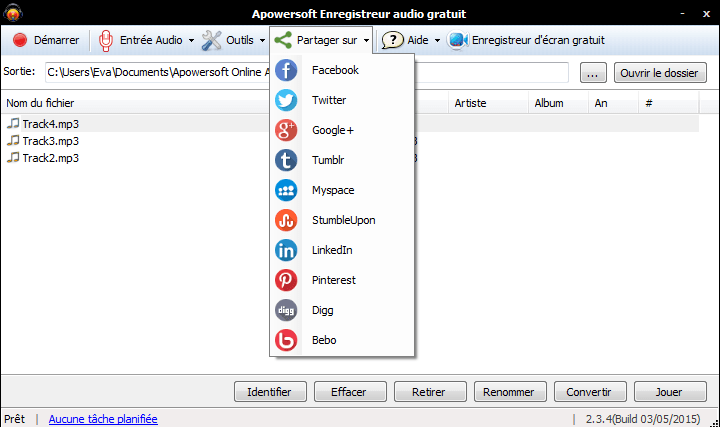
Task: Click the Google+ icon
Action: pos(286,130)
